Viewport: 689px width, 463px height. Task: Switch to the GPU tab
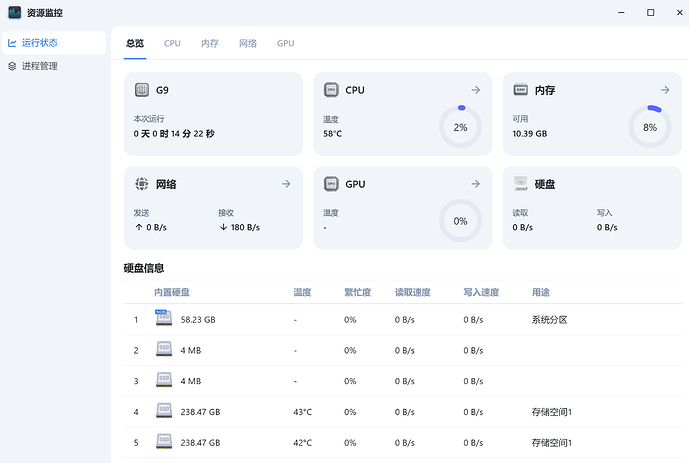(x=285, y=44)
